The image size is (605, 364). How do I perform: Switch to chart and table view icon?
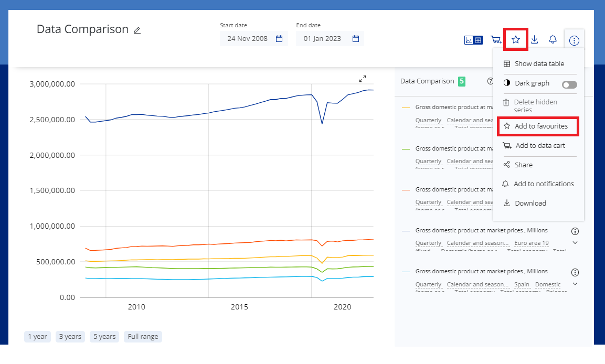click(x=473, y=40)
